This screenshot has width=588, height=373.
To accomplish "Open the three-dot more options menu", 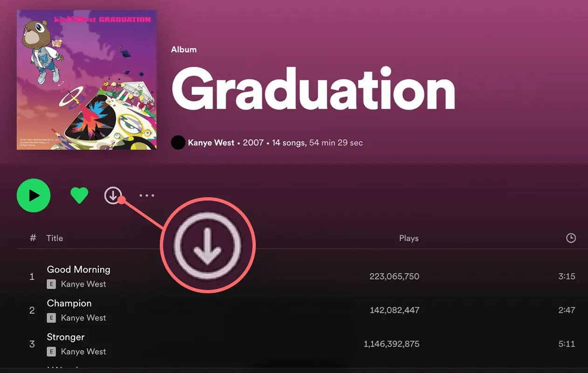I will click(147, 195).
